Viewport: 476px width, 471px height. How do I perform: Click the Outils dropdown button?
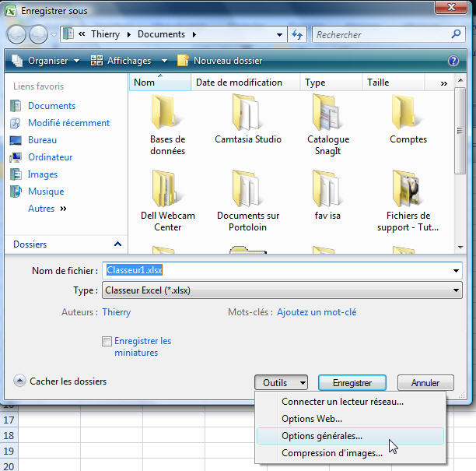[281, 382]
